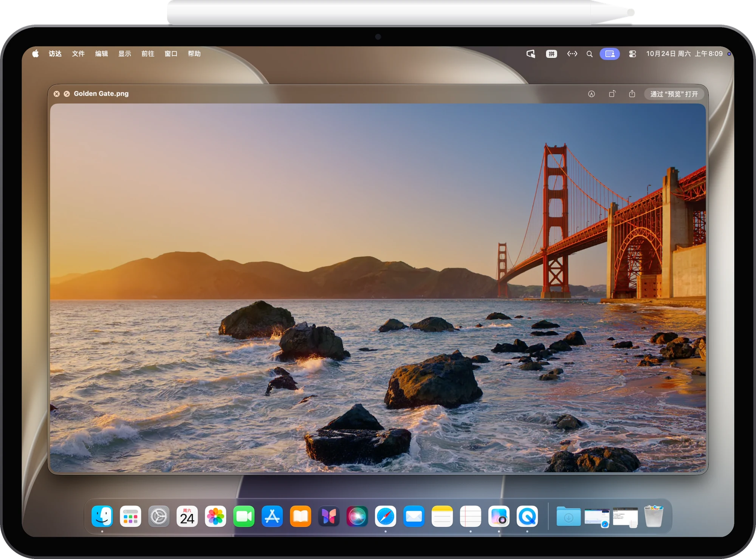Viewport: 756px width, 559px height.
Task: Open the App Store from the Dock
Action: coord(272,516)
